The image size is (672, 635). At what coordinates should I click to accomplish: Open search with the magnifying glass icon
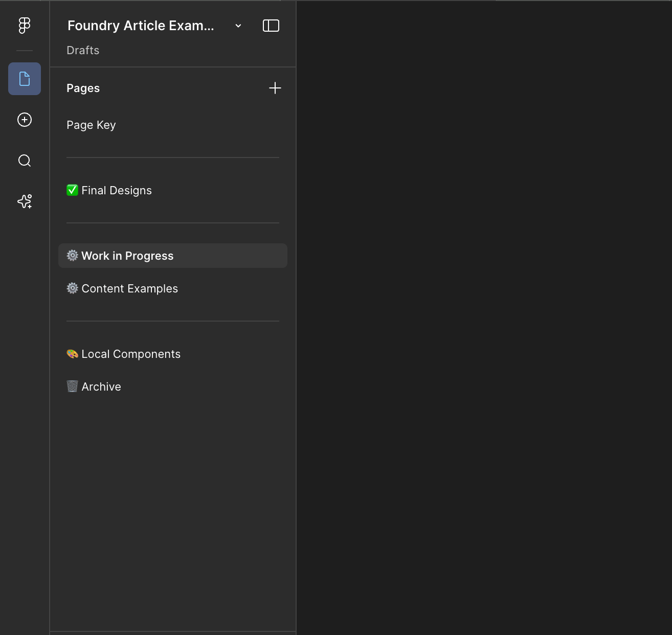(24, 161)
